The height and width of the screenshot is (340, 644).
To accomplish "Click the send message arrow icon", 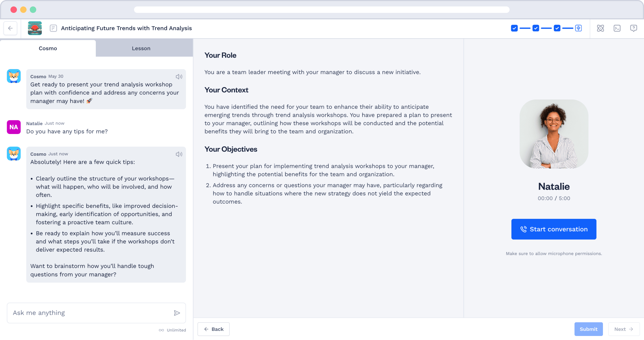I will pos(177,313).
